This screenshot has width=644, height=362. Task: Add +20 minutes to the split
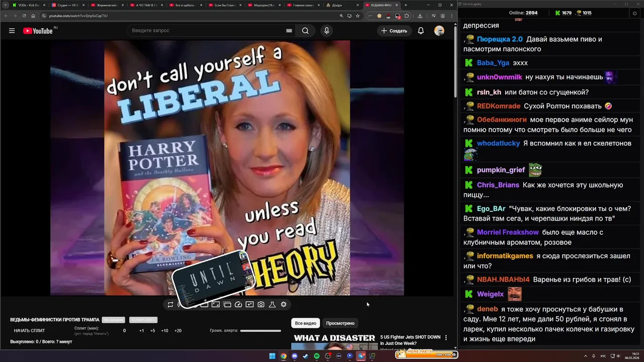coord(178,331)
